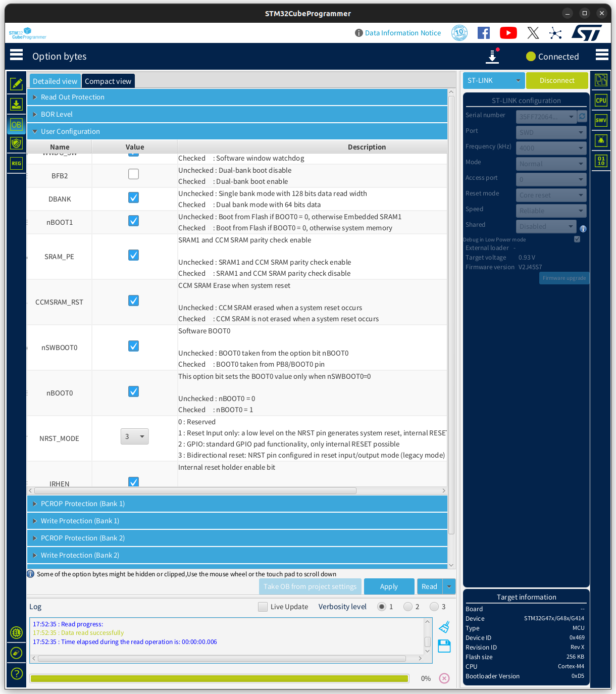
Task: Expand the Read Out Protection section
Action: pyautogui.click(x=237, y=97)
